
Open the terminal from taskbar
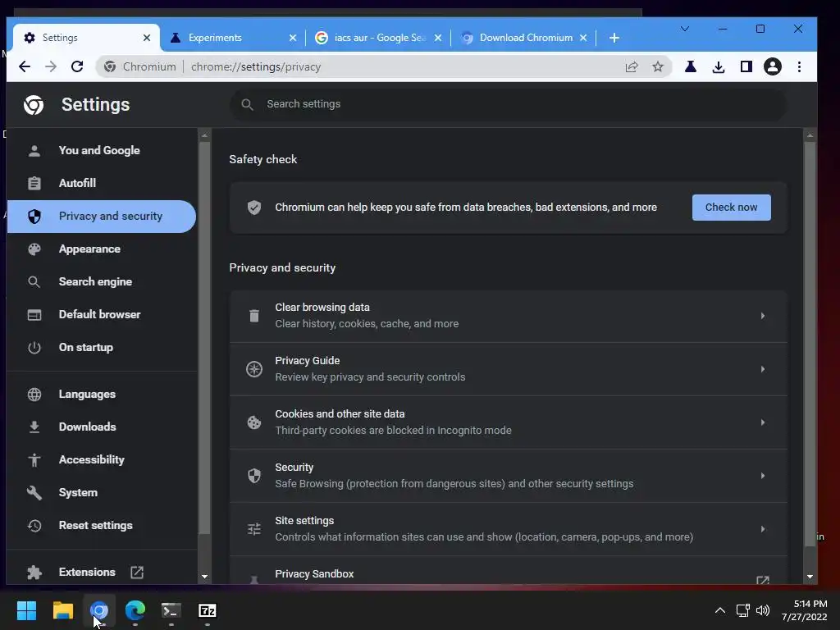(x=171, y=610)
